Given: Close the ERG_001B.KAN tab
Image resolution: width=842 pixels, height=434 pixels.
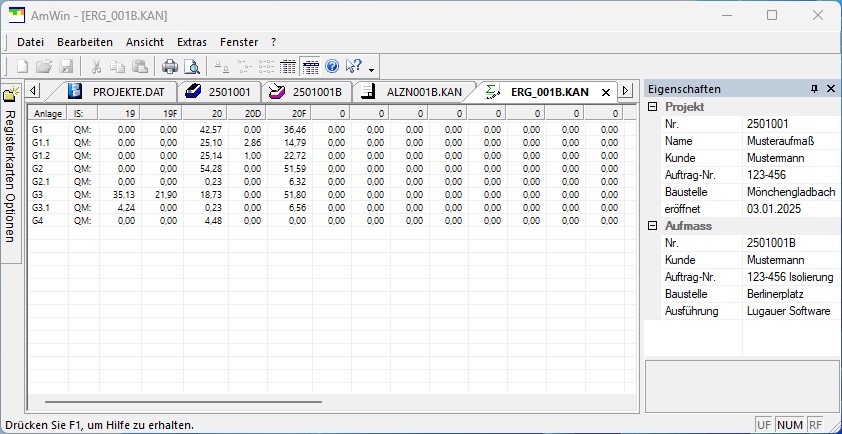Looking at the screenshot, I should coord(605,92).
